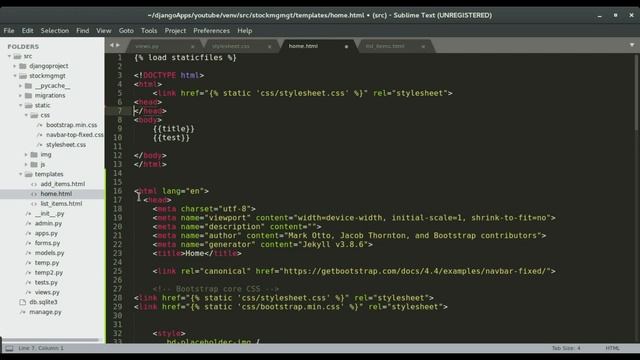
Task: Click the db.sqlite3 file icon
Action: click(23, 302)
